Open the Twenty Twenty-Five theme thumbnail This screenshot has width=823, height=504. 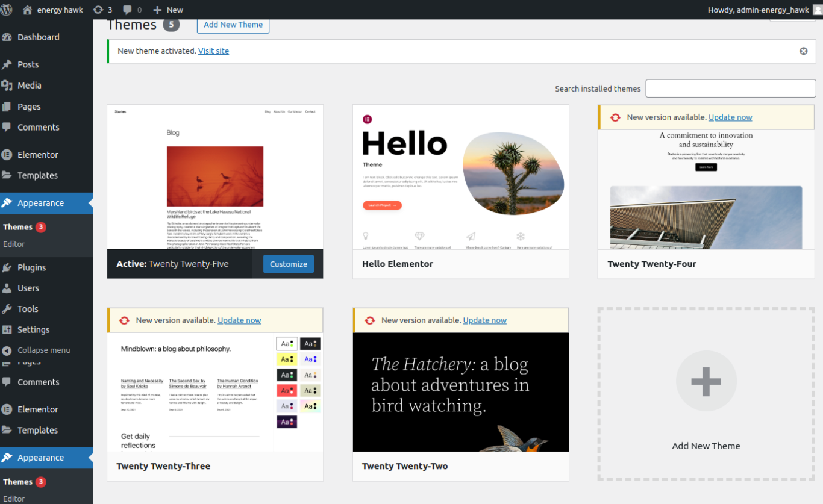click(x=215, y=177)
